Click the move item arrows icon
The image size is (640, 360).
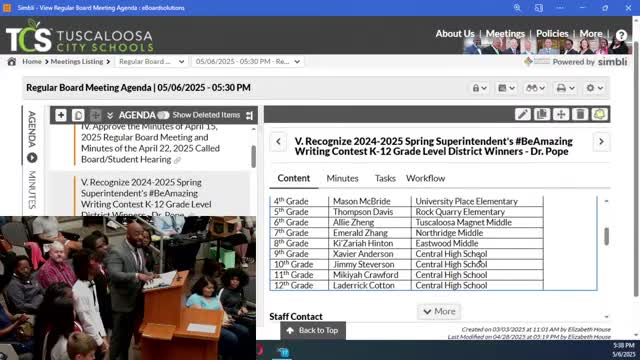561,115
